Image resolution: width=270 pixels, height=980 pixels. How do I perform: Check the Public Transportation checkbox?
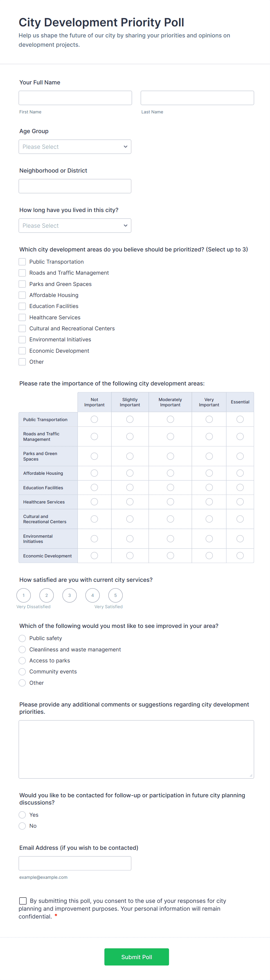pos(22,262)
